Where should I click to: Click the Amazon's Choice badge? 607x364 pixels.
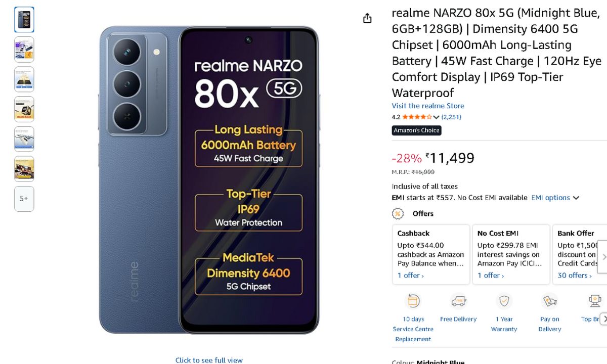[x=417, y=130]
